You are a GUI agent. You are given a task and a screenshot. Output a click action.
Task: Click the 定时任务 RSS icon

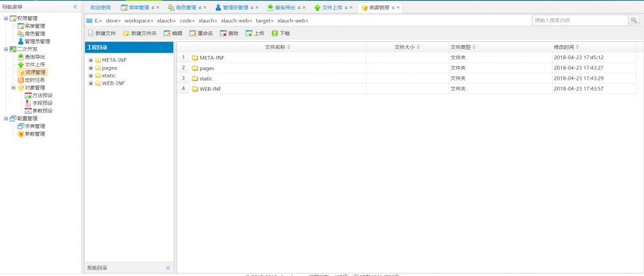click(x=21, y=80)
